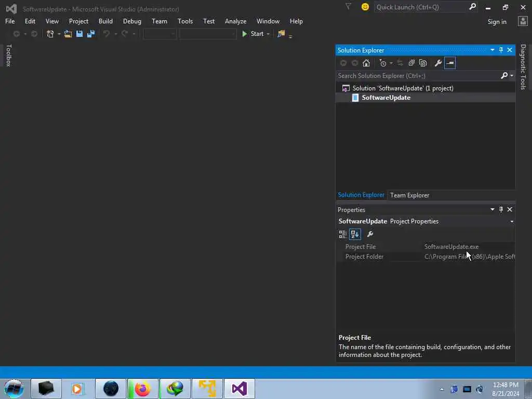Click the Undo toolbar icon
Viewport: 532px width, 399px height.
[x=107, y=34]
